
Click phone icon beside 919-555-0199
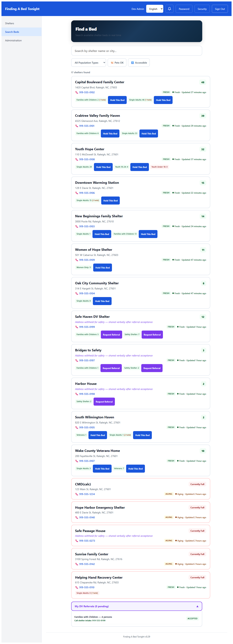point(77,327)
